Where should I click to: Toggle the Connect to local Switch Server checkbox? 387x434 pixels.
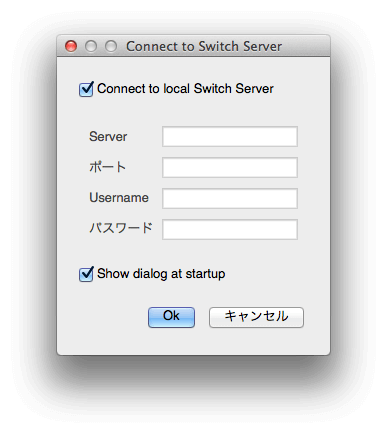86,89
